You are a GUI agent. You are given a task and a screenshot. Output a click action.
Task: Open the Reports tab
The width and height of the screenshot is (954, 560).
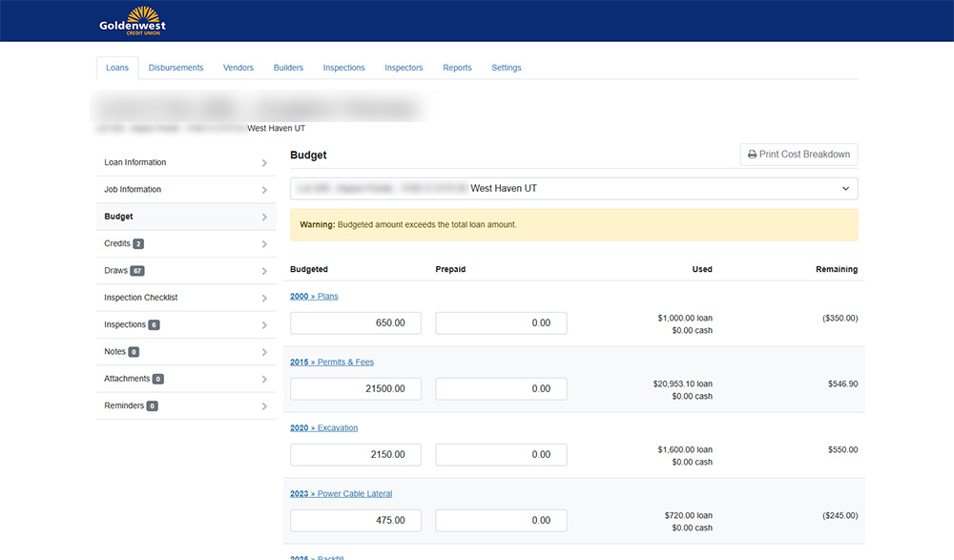click(457, 68)
